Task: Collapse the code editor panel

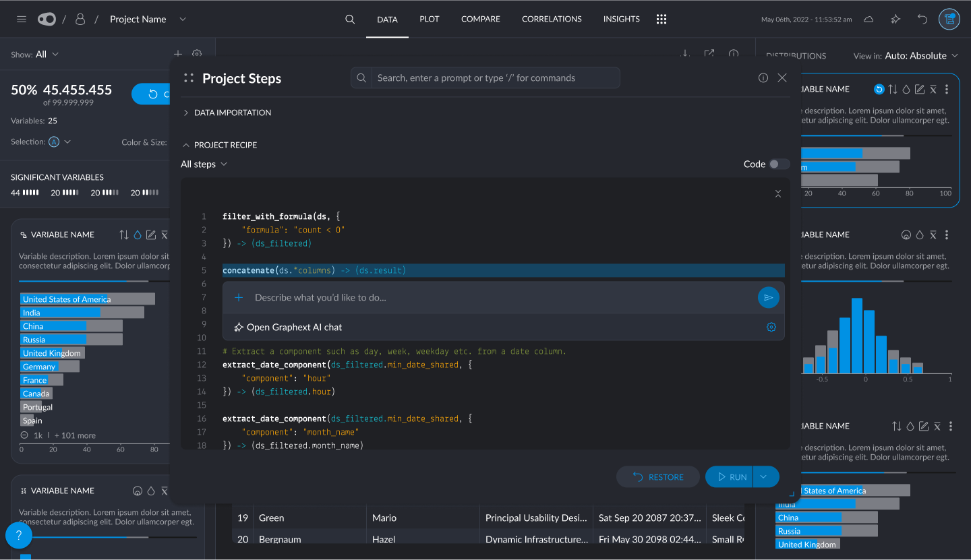Action: coord(777,194)
